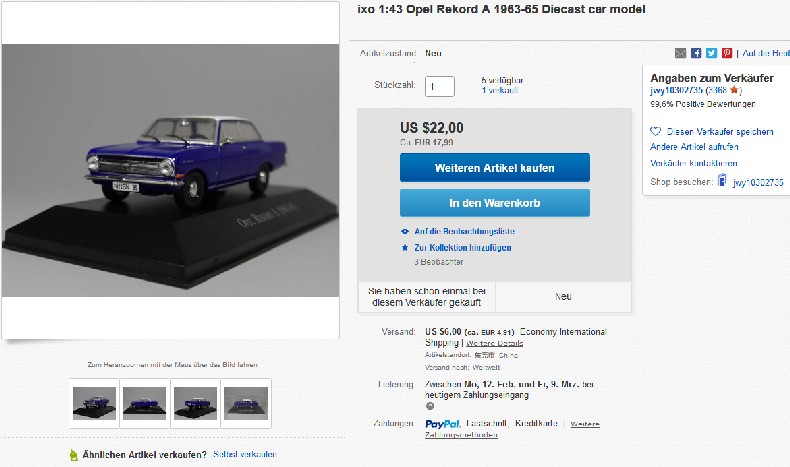
Task: Share listing on Twitter
Action: tap(711, 53)
